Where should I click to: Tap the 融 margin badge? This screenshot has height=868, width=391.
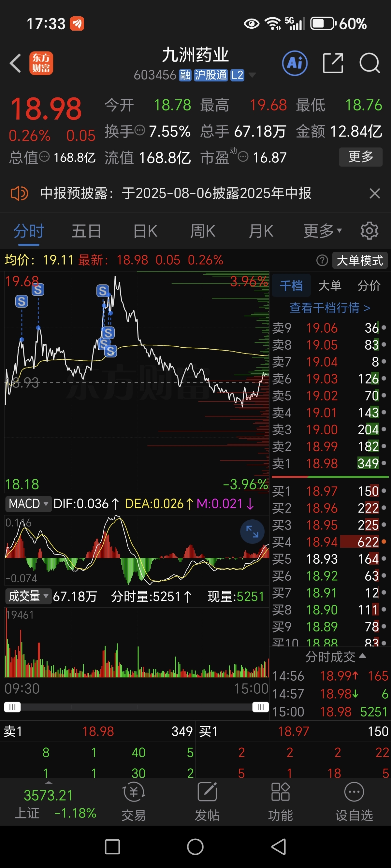coord(185,75)
